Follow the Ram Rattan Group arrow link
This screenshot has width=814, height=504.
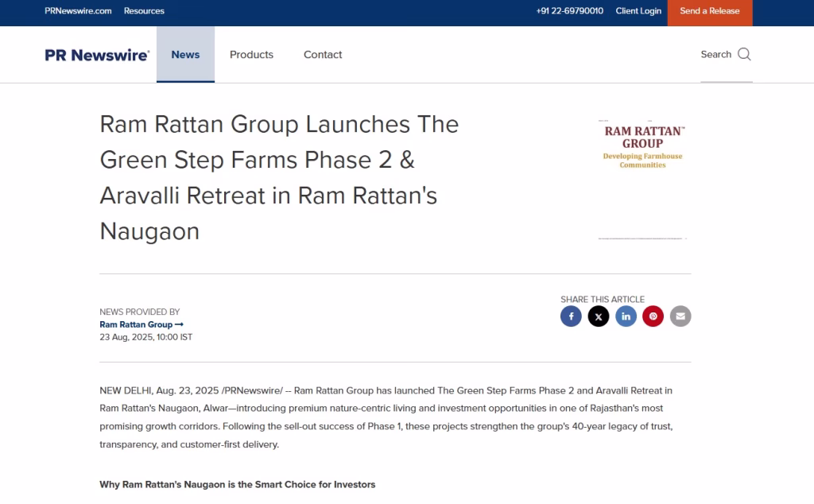[x=141, y=324]
